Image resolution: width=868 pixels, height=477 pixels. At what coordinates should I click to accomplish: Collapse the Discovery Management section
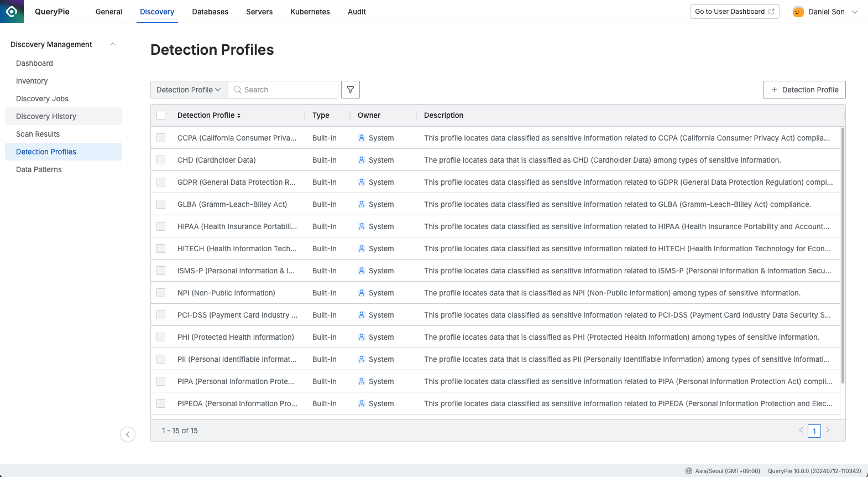(113, 44)
